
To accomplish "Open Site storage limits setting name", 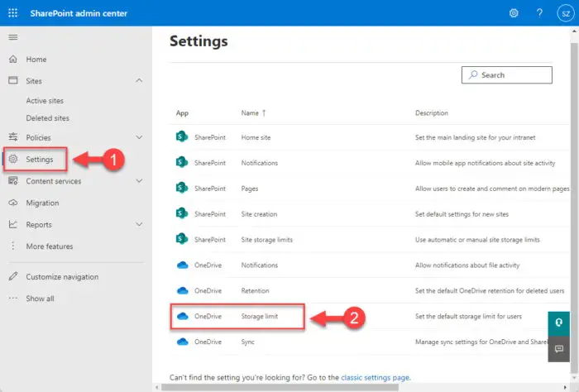I will coord(266,240).
